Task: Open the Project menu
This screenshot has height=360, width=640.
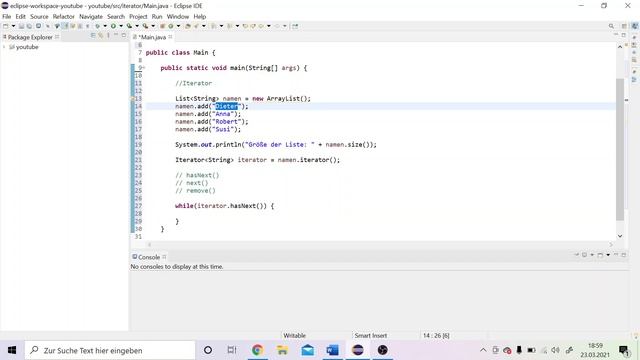Action: 138,17
